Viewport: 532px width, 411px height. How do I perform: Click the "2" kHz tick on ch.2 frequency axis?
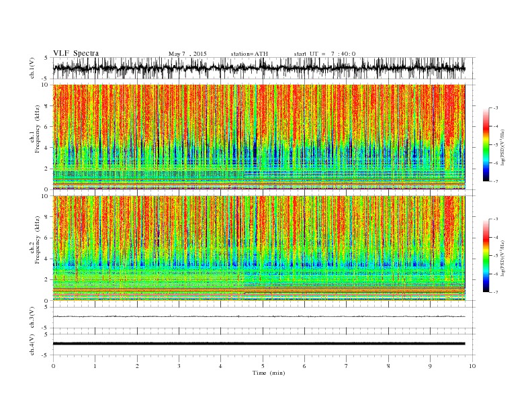(x=47, y=280)
